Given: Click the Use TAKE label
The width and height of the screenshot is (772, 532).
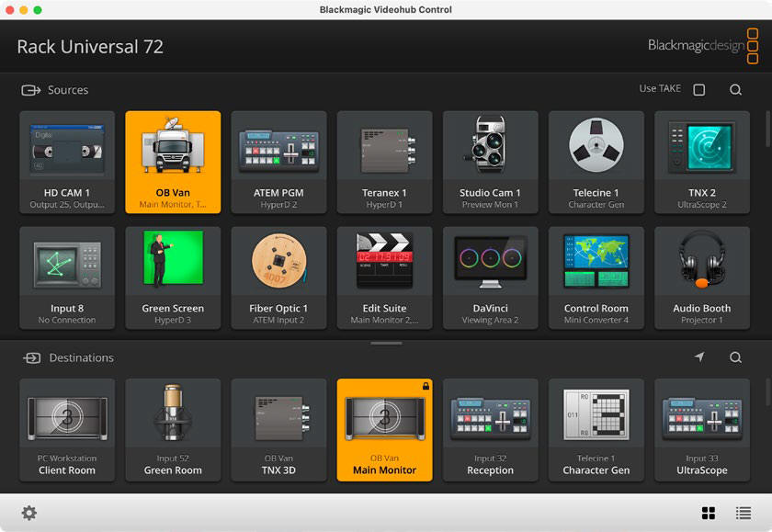Looking at the screenshot, I should pos(660,88).
